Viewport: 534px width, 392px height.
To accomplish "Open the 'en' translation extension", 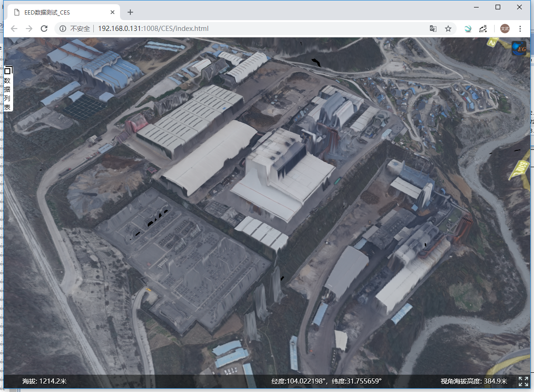I will click(x=483, y=29).
